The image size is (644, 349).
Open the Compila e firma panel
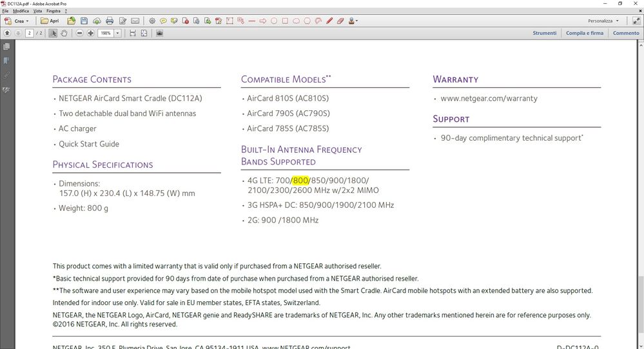(585, 33)
